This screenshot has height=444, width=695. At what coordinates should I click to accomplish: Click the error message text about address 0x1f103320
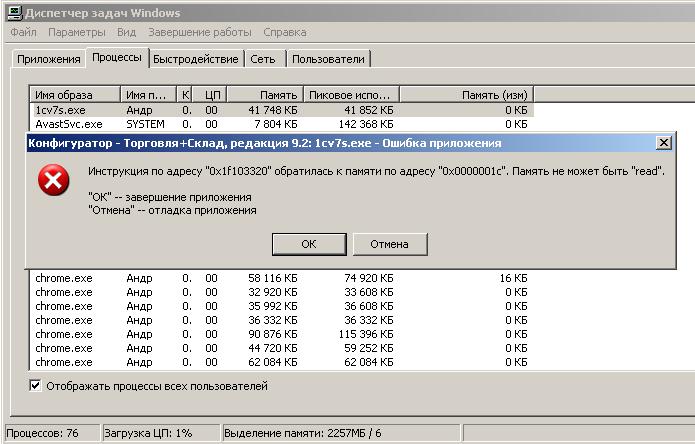click(x=376, y=171)
